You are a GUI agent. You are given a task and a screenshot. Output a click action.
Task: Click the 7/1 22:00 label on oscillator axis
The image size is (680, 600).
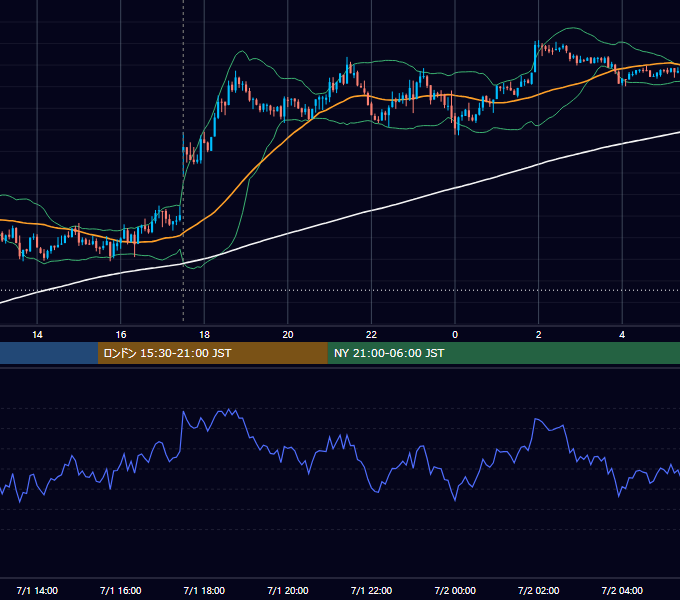(x=371, y=591)
